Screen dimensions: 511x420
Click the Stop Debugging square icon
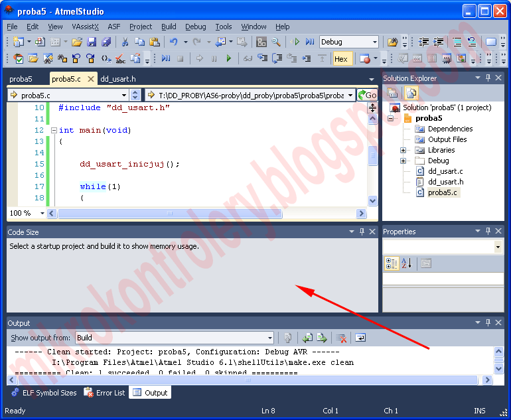[181, 58]
